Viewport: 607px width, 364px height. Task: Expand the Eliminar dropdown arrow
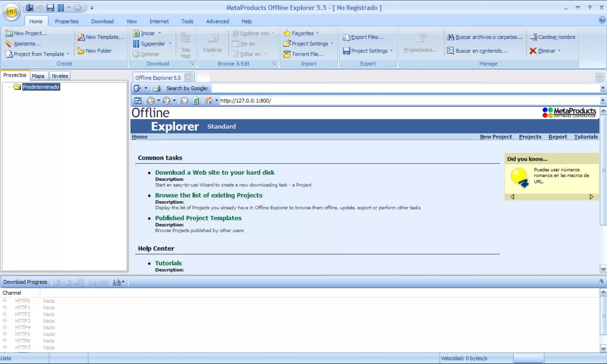coord(559,51)
